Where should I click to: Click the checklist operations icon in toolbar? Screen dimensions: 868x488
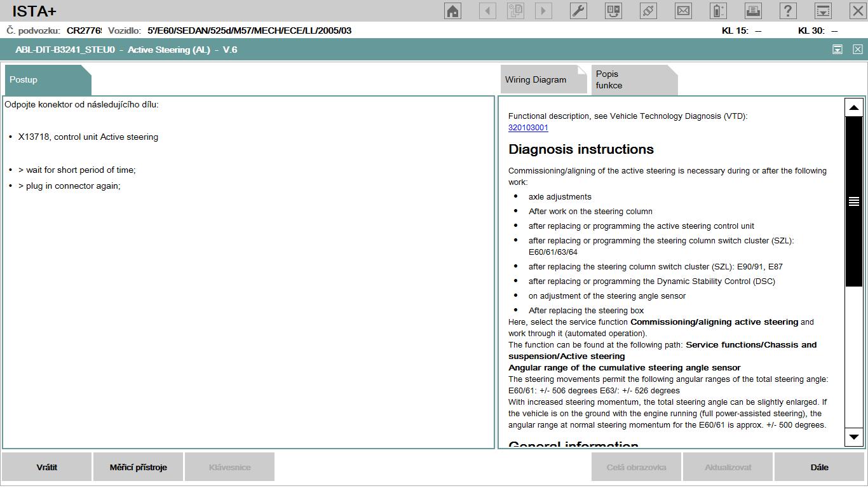[613, 11]
